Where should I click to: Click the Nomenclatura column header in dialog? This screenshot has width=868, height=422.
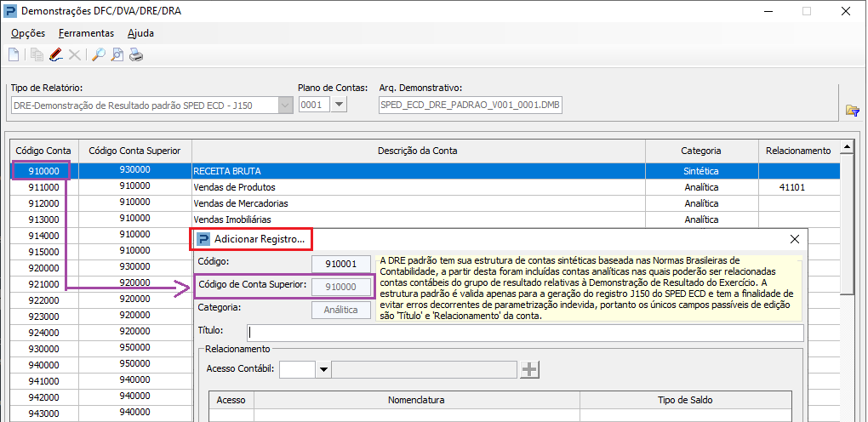tap(416, 400)
